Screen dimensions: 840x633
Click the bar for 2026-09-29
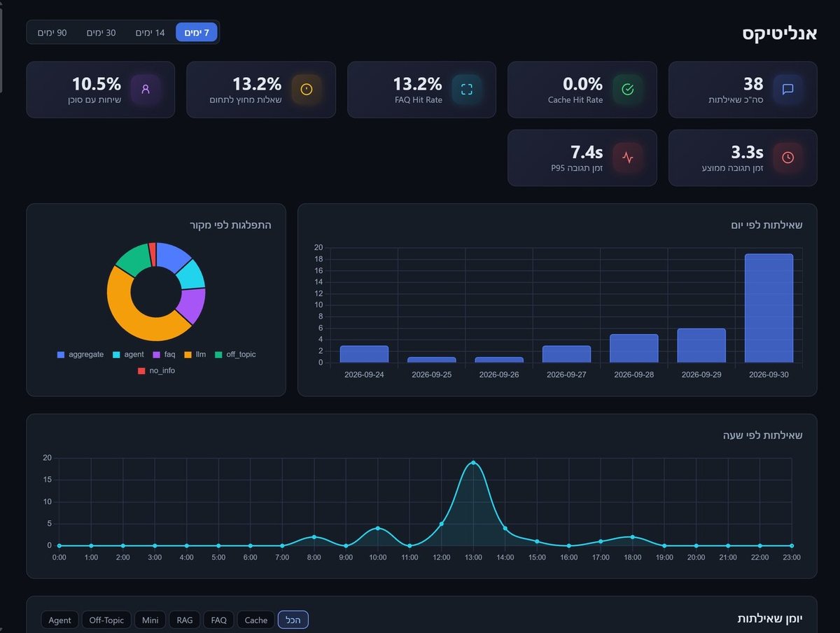click(701, 345)
